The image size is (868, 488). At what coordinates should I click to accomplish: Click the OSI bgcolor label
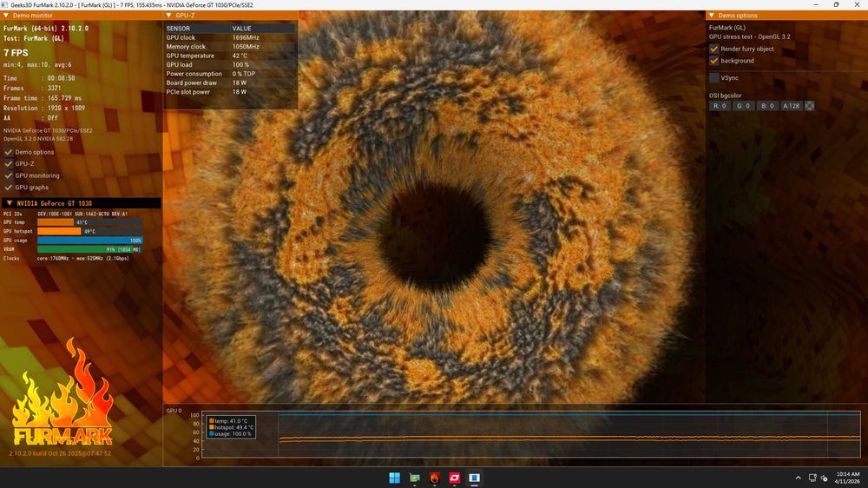click(x=725, y=96)
